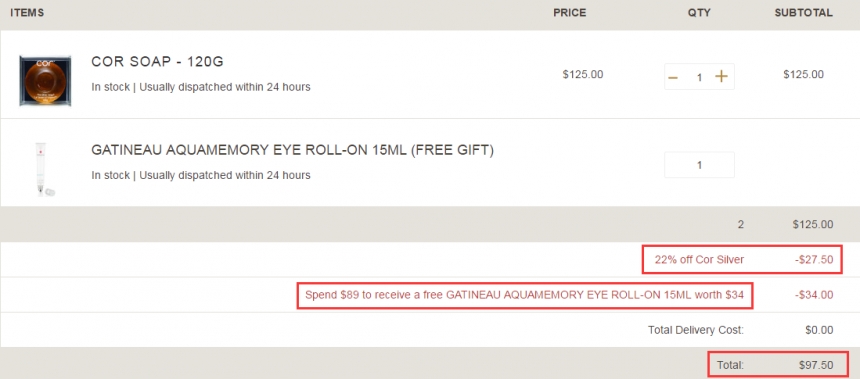Select the free gift quantity field
The image size is (860, 379).
point(699,165)
